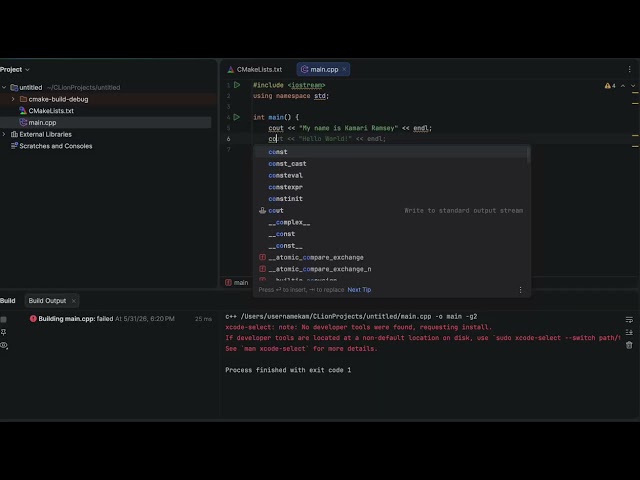Select the Build Output tab

[47, 301]
